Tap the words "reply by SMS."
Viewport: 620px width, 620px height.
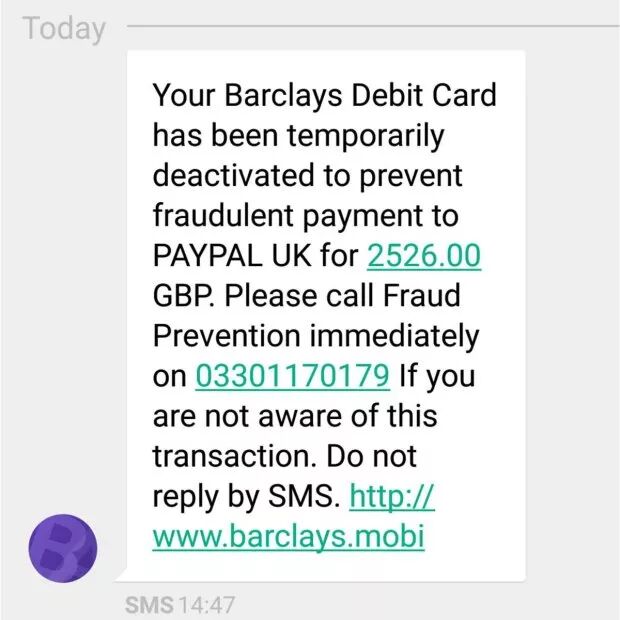[246, 497]
